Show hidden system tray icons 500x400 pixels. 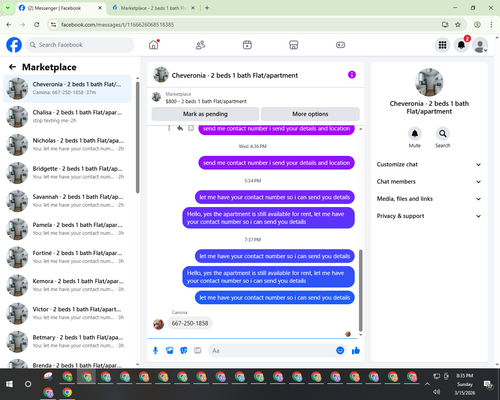tap(427, 384)
